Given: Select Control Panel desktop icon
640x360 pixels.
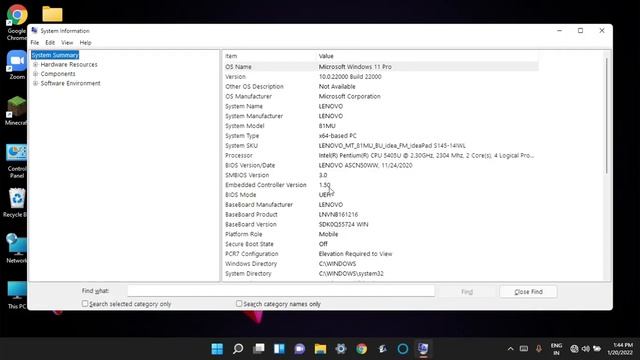Looking at the screenshot, I should click(17, 161).
